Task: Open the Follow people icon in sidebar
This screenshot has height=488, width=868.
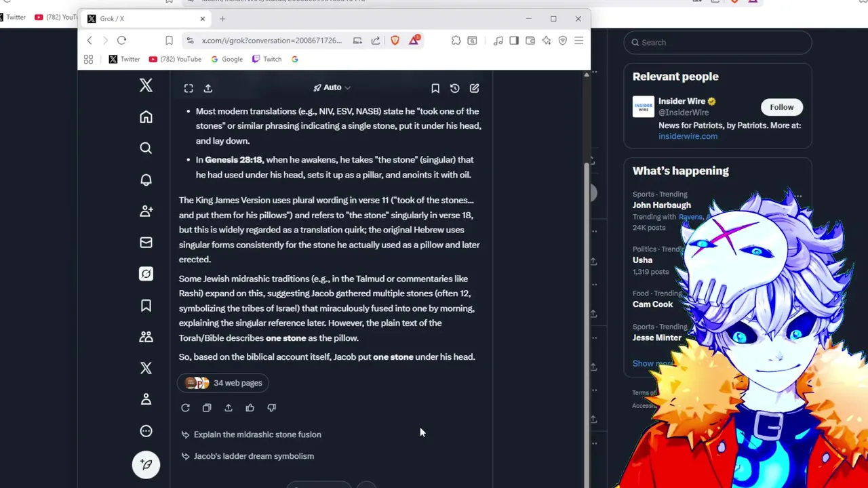Action: point(146,211)
